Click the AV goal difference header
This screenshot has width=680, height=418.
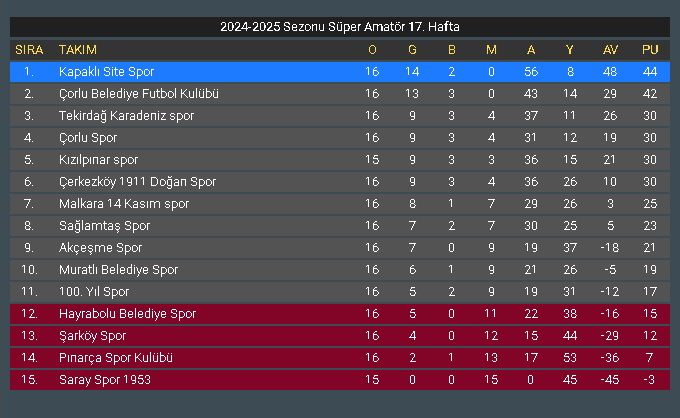click(x=610, y=50)
